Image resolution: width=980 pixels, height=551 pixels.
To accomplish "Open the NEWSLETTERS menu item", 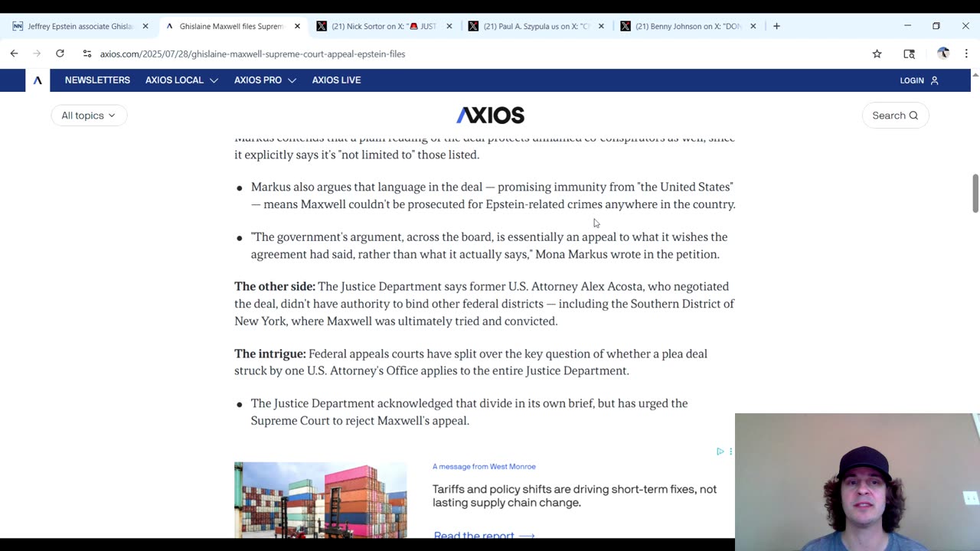I will point(97,80).
